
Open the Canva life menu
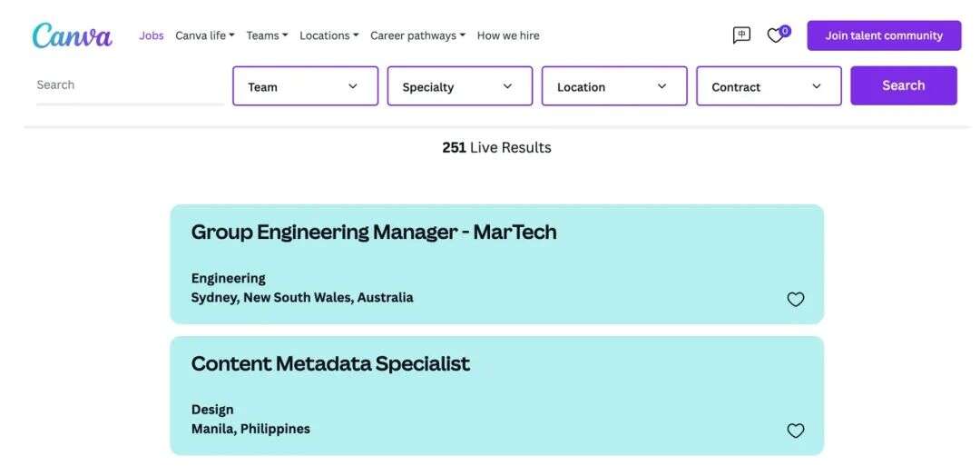(204, 35)
